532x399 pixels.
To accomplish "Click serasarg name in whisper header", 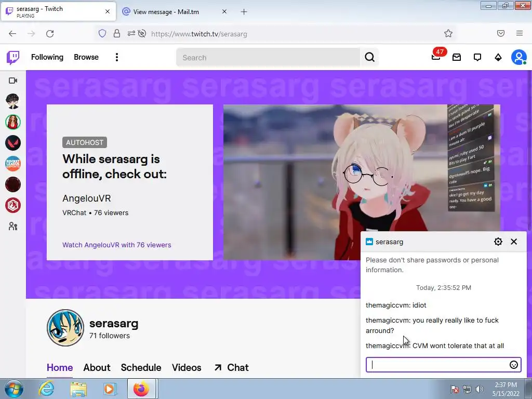I will [x=390, y=242].
